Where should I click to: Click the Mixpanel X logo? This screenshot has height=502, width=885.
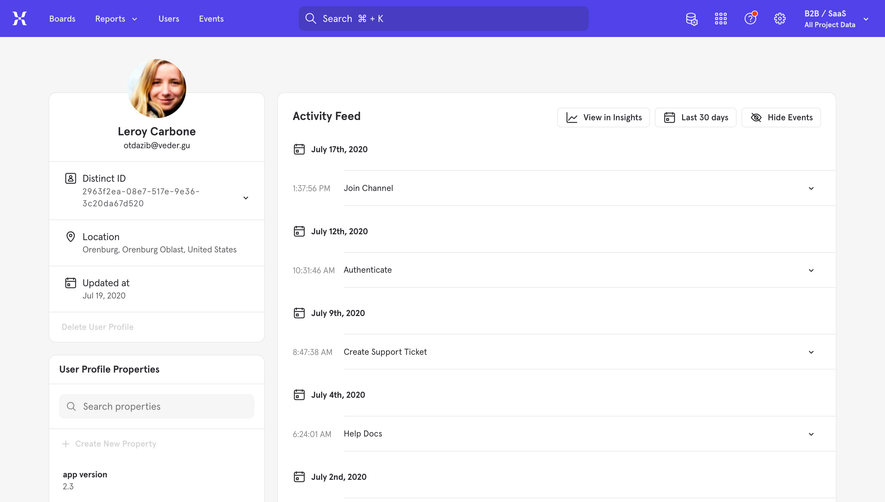(20, 19)
